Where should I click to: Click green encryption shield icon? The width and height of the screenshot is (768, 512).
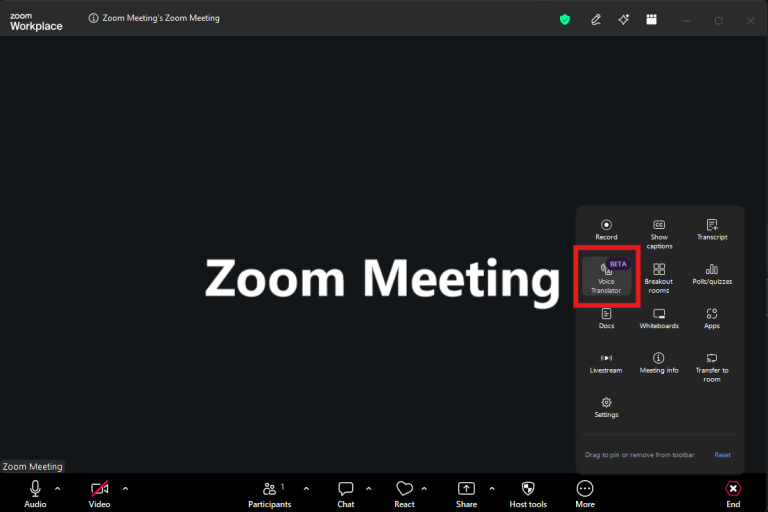point(565,20)
